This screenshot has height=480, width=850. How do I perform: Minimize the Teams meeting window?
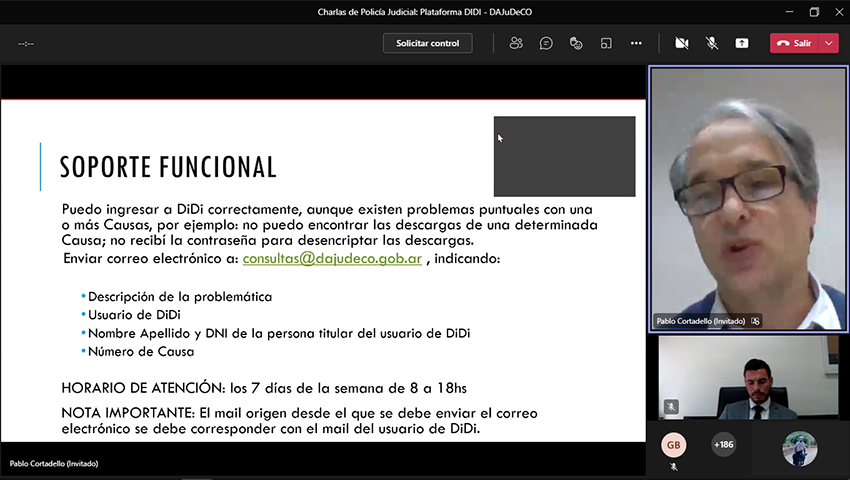789,12
